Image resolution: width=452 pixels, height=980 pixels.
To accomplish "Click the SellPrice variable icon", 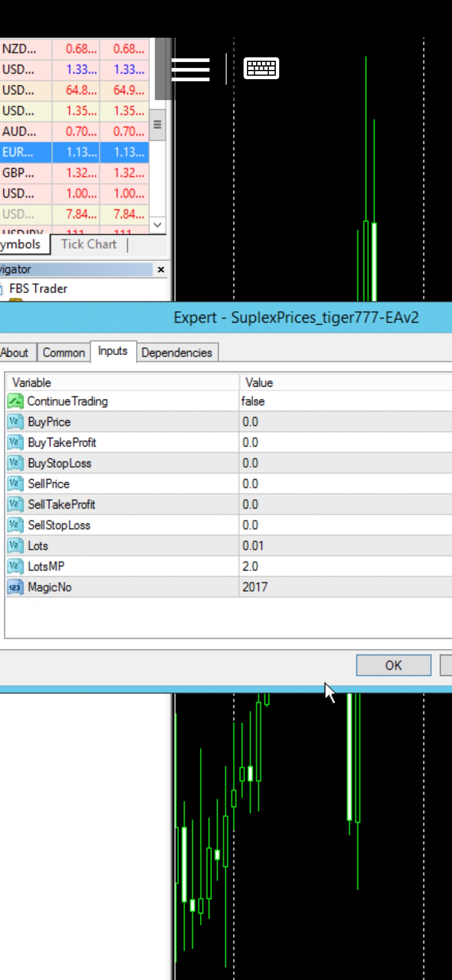I will (15, 484).
